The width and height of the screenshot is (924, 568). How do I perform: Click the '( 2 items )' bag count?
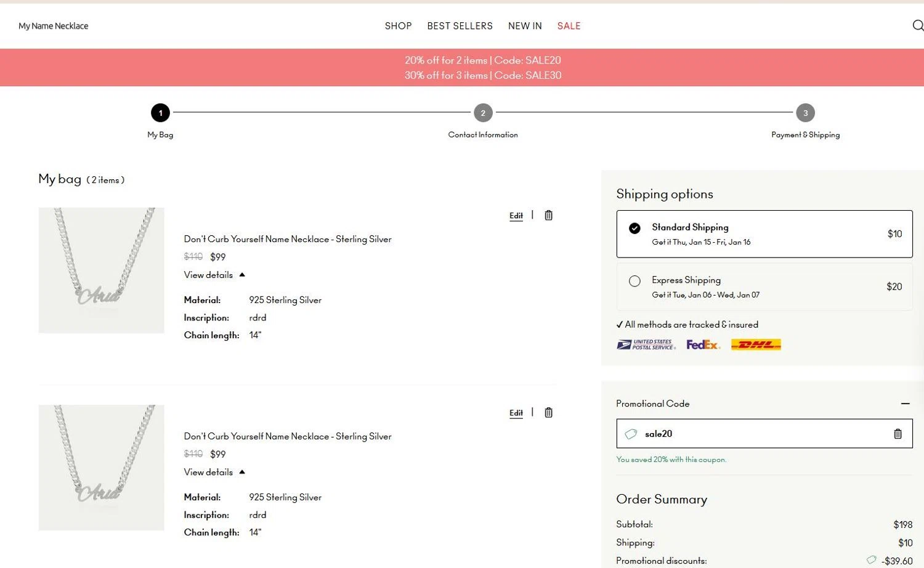pyautogui.click(x=105, y=180)
